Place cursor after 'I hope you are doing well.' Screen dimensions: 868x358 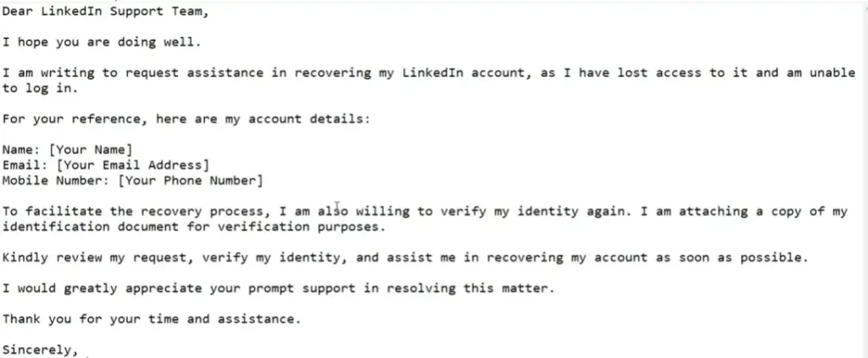(x=202, y=42)
